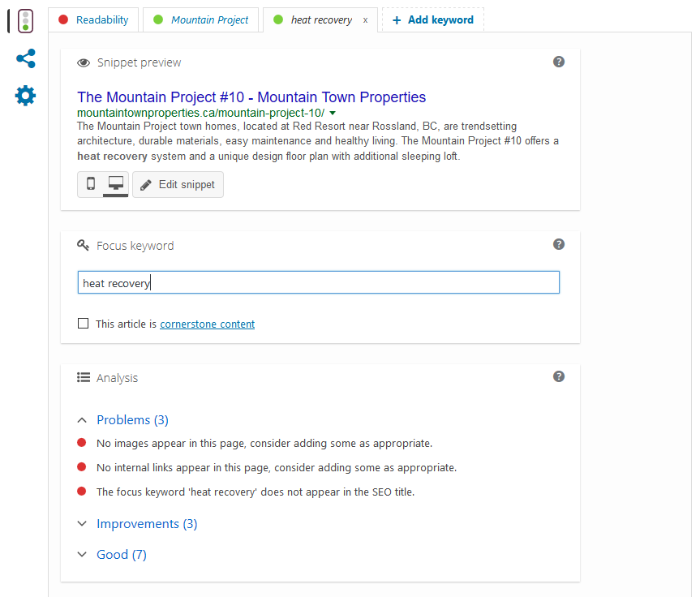Collapse the Problems (3) section
The height and width of the screenshot is (597, 700).
pos(122,419)
